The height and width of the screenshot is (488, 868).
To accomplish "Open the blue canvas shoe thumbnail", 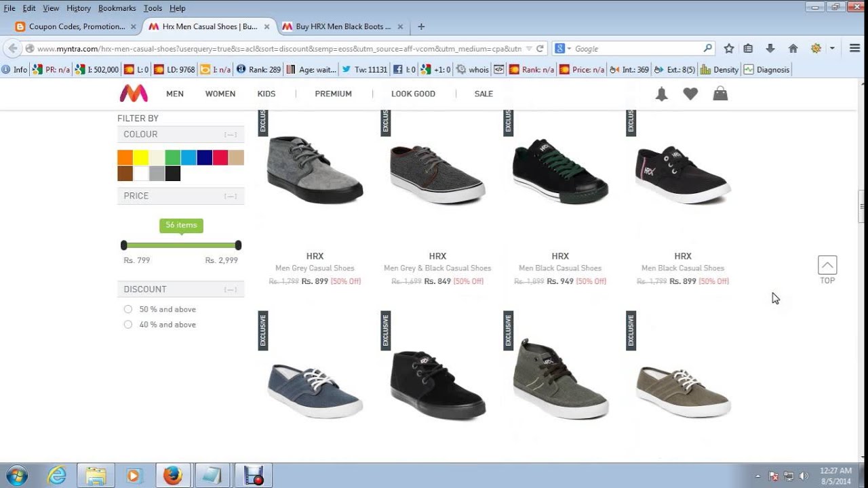I will [315, 391].
